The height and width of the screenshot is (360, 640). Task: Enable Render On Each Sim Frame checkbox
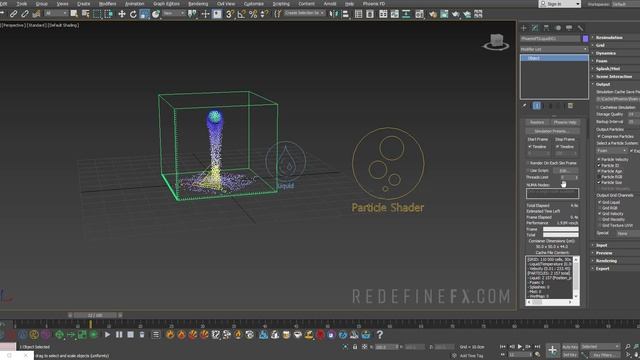click(528, 163)
